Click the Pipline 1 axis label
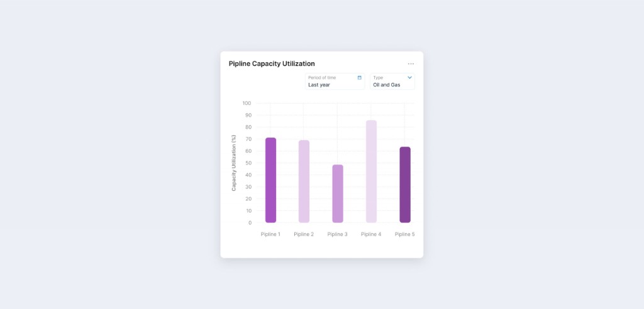 click(x=270, y=234)
